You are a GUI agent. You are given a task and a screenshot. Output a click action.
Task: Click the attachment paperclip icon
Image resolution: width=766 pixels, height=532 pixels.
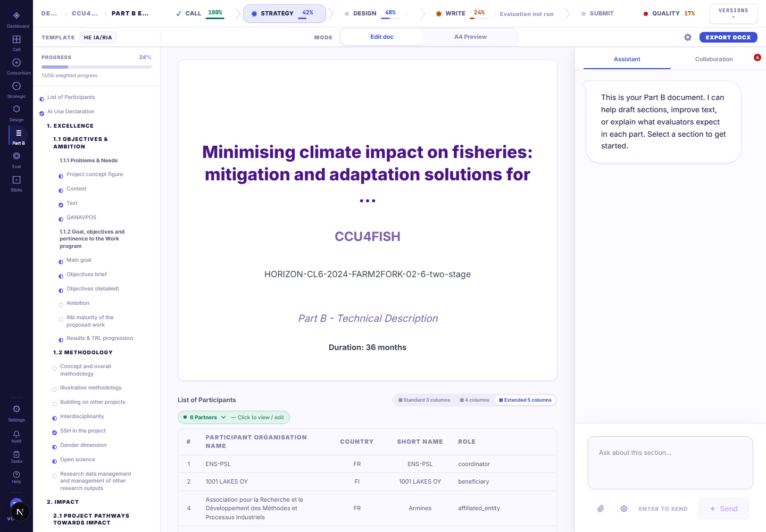(601, 509)
